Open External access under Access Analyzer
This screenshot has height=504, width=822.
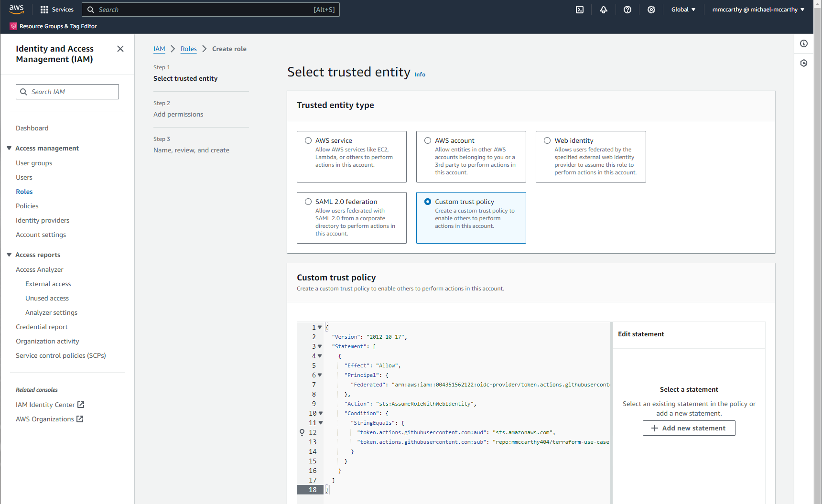pos(48,284)
